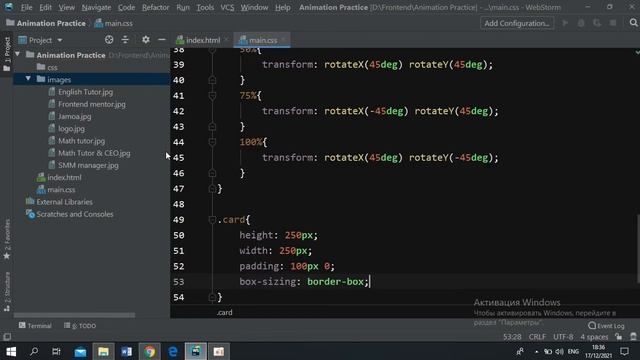The height and width of the screenshot is (360, 640).
Task: Open File Explorer on taskbar
Action: click(x=103, y=351)
